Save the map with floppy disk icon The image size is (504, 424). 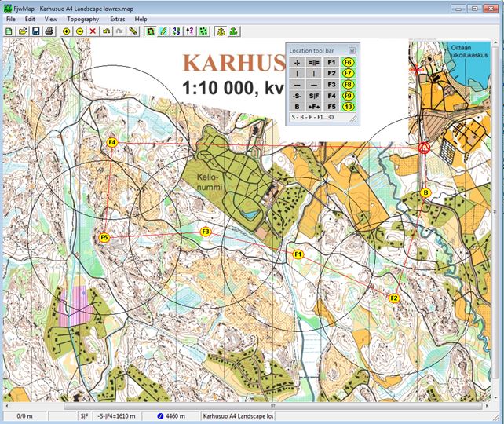(36, 31)
